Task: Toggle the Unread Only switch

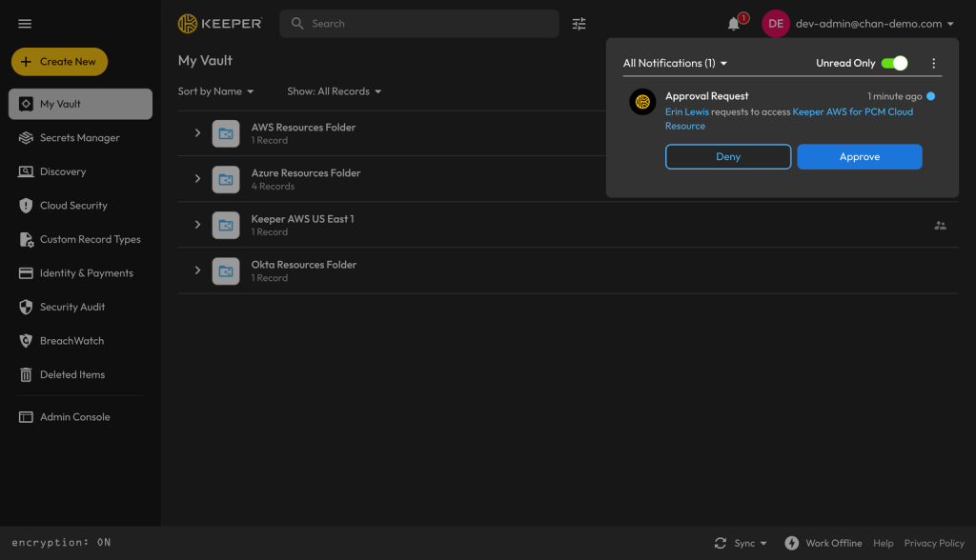Action: pyautogui.click(x=894, y=64)
